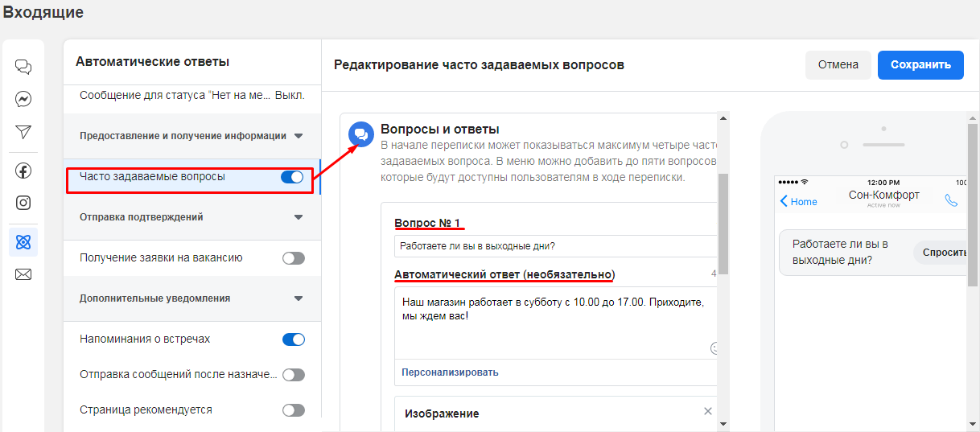Select the automated responses atom icon
This screenshot has height=432, width=980.
[x=23, y=241]
